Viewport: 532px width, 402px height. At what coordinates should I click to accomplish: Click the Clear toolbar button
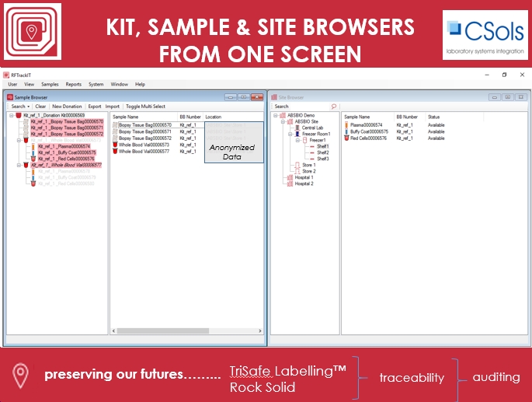[40, 107]
